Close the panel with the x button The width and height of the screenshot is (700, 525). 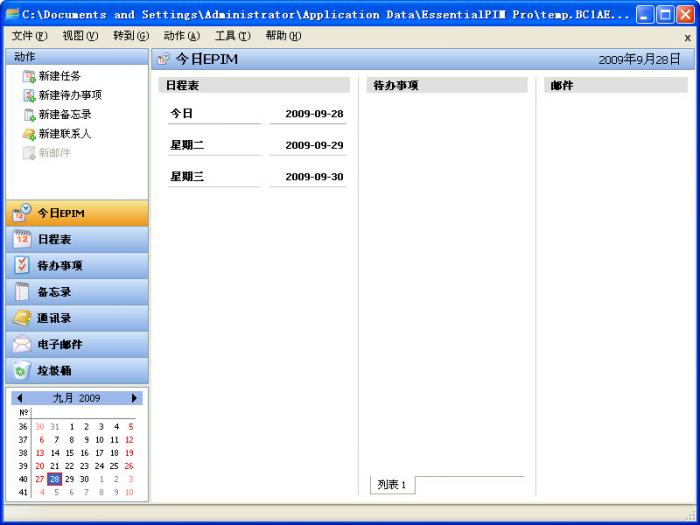687,37
